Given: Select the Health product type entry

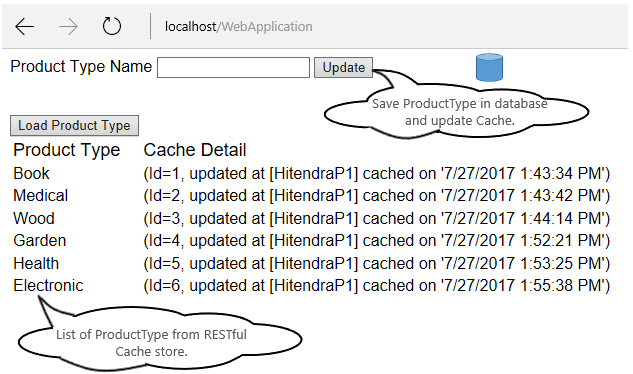Looking at the screenshot, I should pos(36,263).
